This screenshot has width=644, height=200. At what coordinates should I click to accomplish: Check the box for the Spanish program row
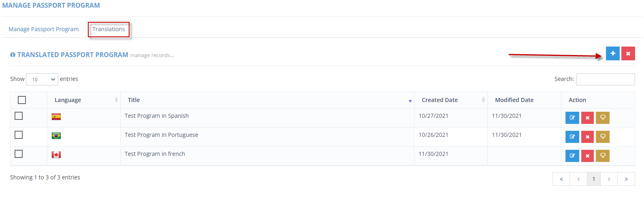(19, 116)
